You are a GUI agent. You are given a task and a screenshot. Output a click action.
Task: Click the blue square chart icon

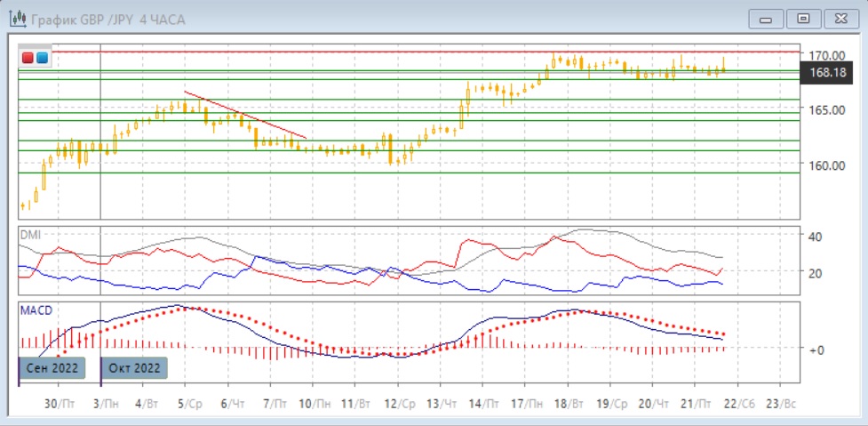point(41,58)
